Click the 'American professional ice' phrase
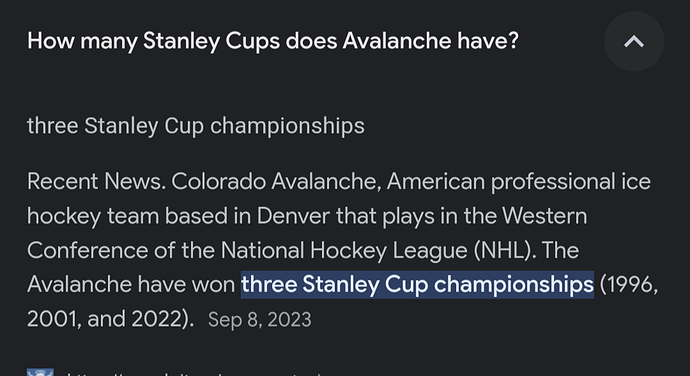The image size is (690, 376). [x=518, y=181]
